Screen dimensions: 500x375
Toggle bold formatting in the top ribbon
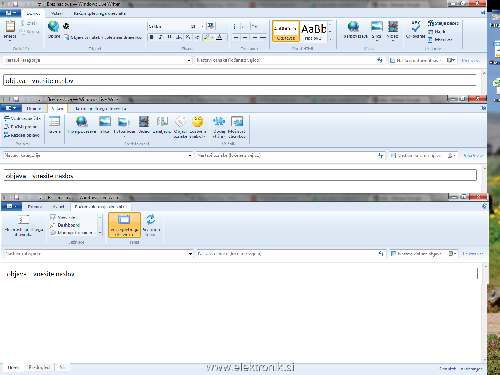pyautogui.click(x=152, y=37)
